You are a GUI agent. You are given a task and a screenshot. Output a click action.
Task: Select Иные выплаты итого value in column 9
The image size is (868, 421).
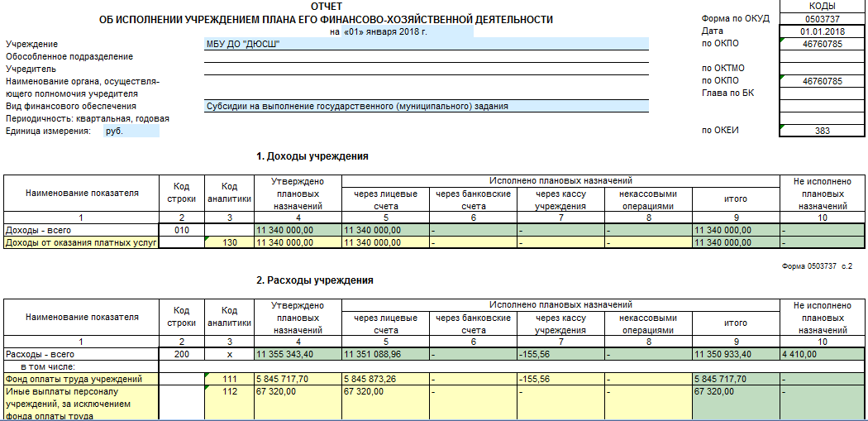coord(736,404)
